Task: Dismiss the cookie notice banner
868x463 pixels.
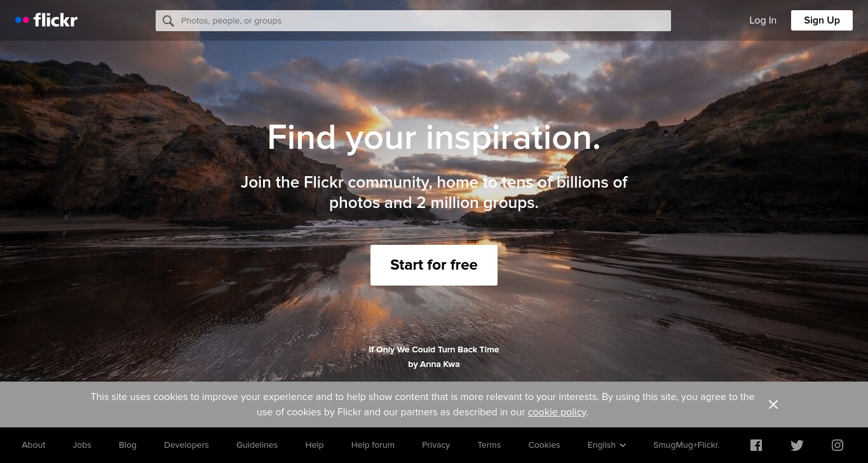Action: [773, 404]
